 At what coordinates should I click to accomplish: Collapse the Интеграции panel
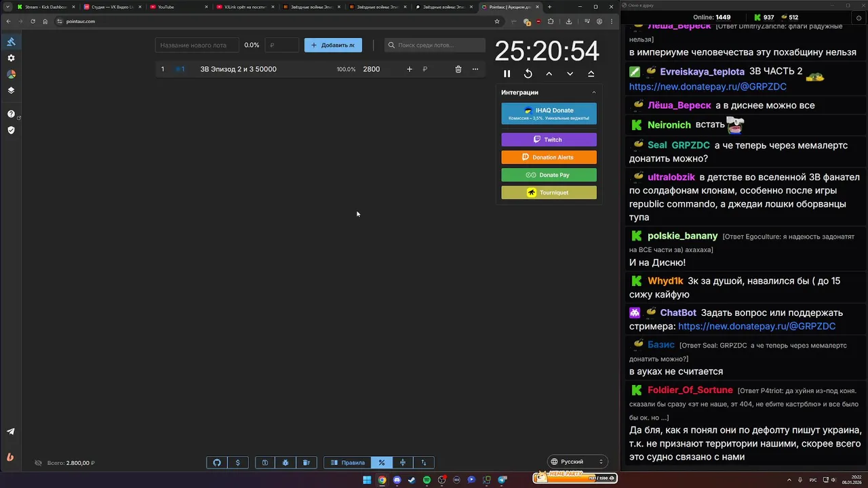(594, 93)
